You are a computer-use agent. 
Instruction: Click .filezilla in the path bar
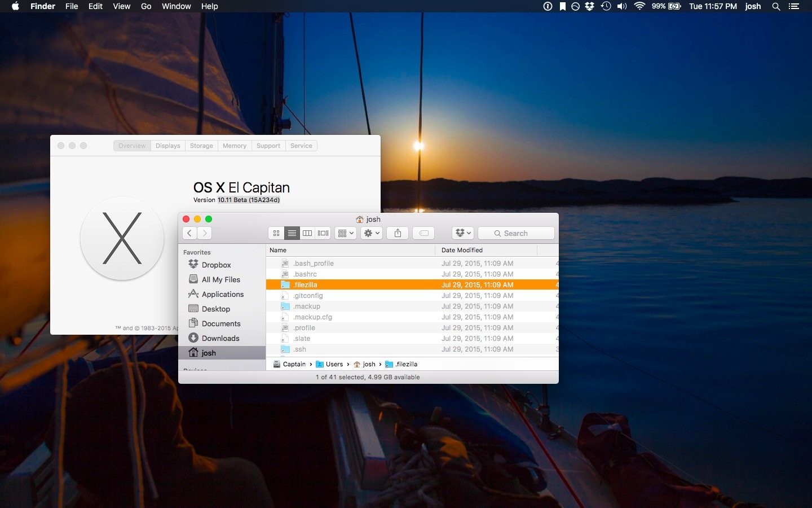401,364
